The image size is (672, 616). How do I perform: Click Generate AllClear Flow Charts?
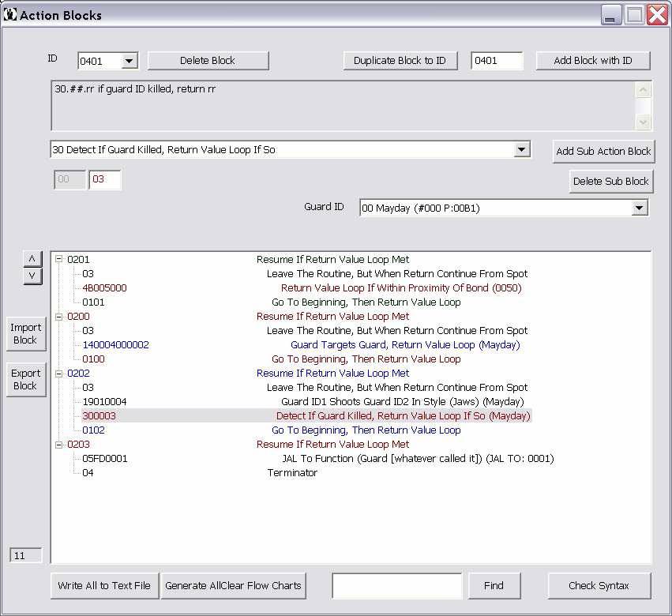pos(233,585)
